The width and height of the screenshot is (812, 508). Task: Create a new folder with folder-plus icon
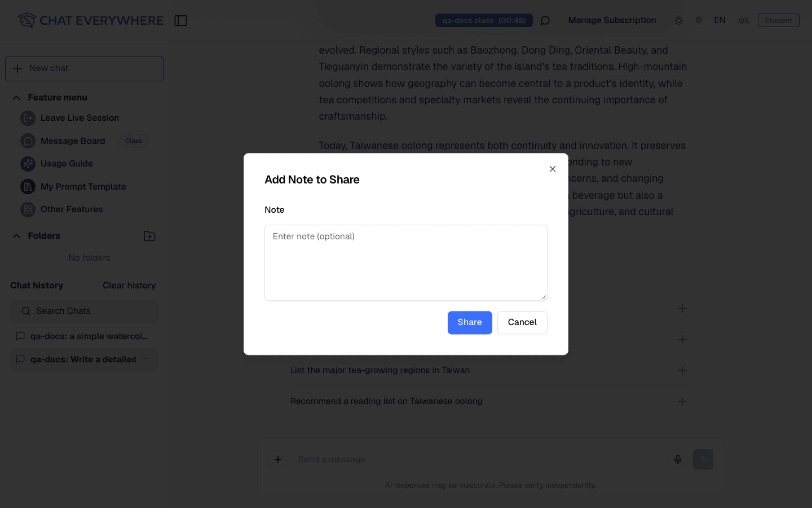click(149, 236)
